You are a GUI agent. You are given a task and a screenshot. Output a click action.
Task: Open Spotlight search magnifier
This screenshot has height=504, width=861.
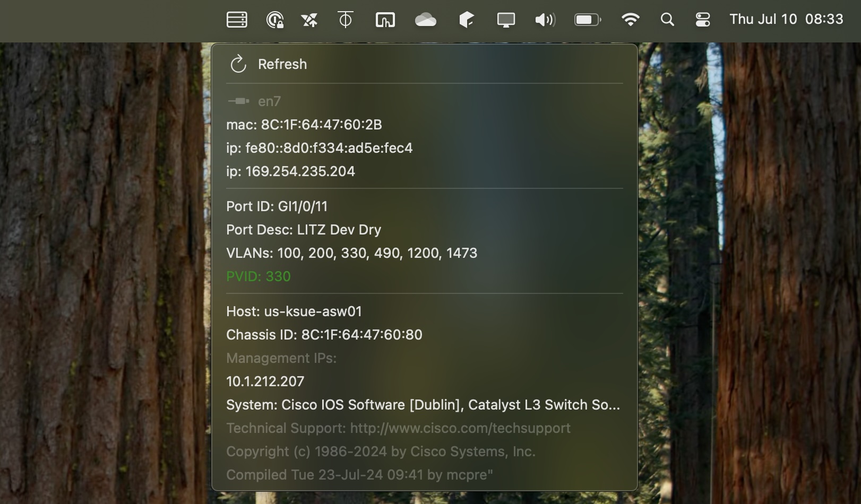tap(667, 20)
